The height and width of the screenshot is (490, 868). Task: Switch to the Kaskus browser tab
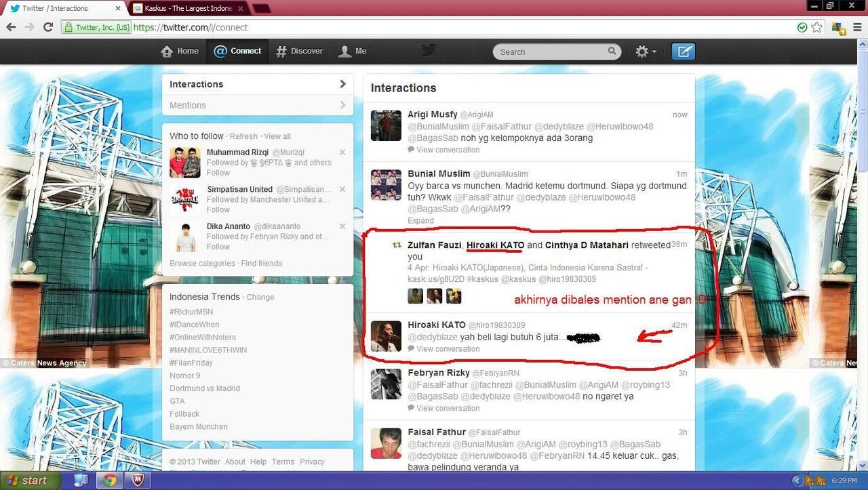(189, 8)
